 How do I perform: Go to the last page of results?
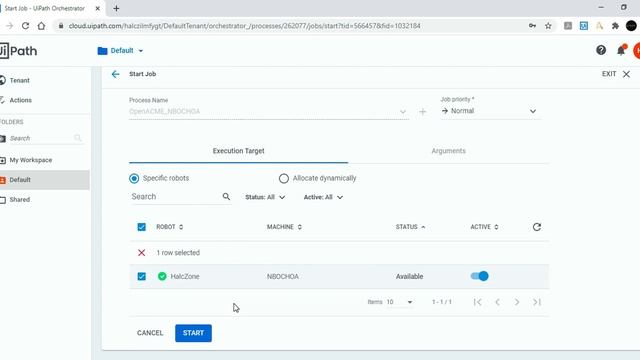[x=537, y=302]
